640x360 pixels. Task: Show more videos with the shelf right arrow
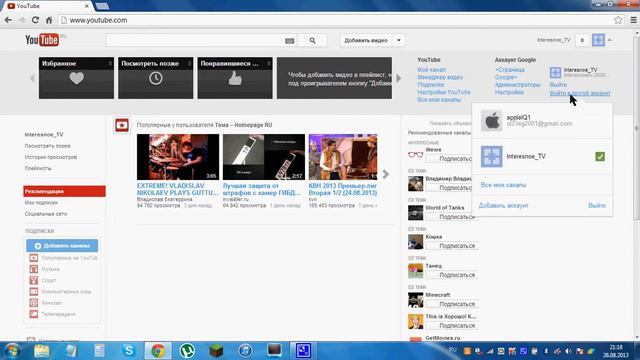pos(386,174)
